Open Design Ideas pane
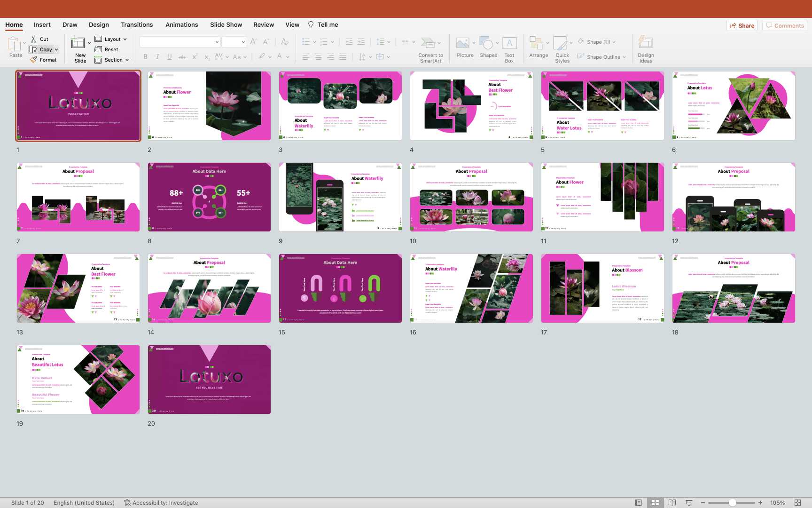This screenshot has width=812, height=508. 646,43
